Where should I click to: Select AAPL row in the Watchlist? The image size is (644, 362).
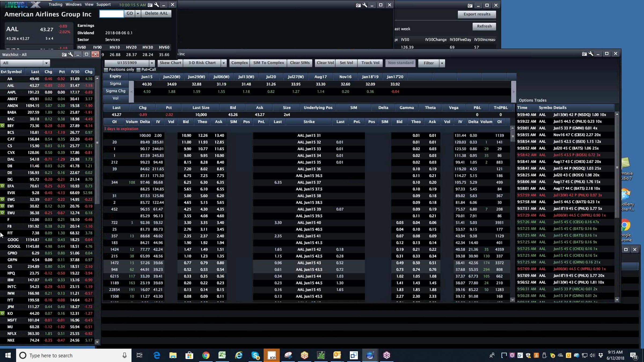[47, 92]
